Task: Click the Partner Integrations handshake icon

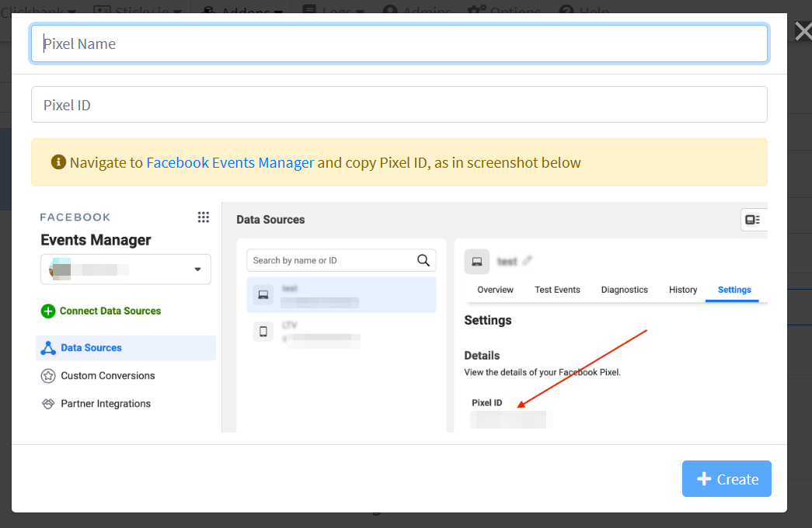Action: 48,404
